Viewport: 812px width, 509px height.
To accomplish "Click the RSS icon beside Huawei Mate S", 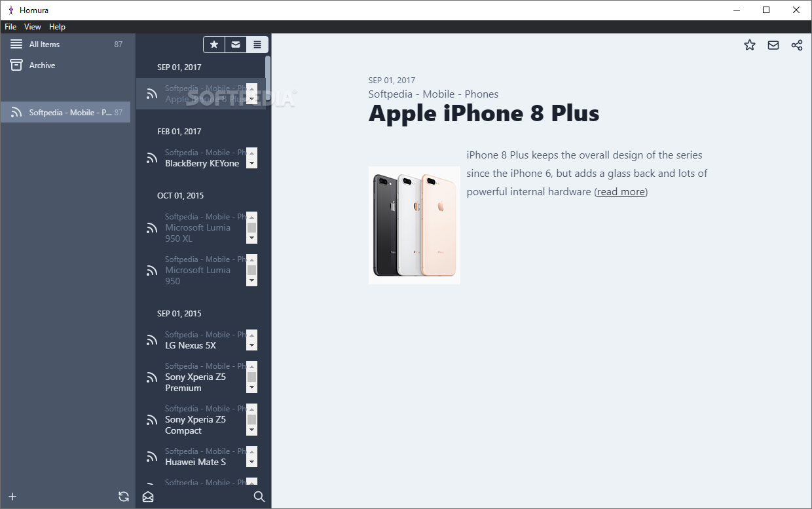I will coord(152,457).
